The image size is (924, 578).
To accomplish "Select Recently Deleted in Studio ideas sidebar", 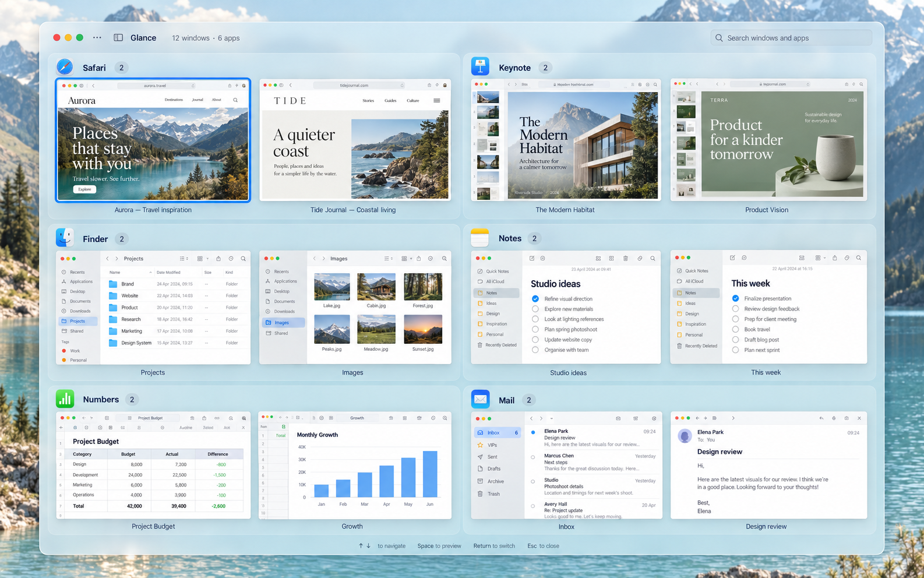I will coord(497,345).
